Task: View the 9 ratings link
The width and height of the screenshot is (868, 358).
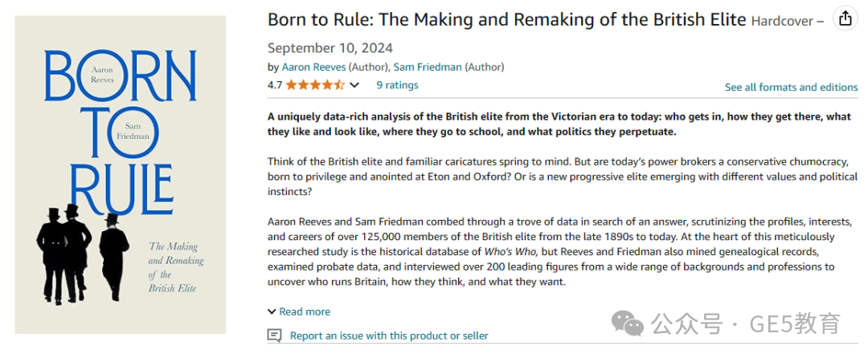Action: pos(398,85)
